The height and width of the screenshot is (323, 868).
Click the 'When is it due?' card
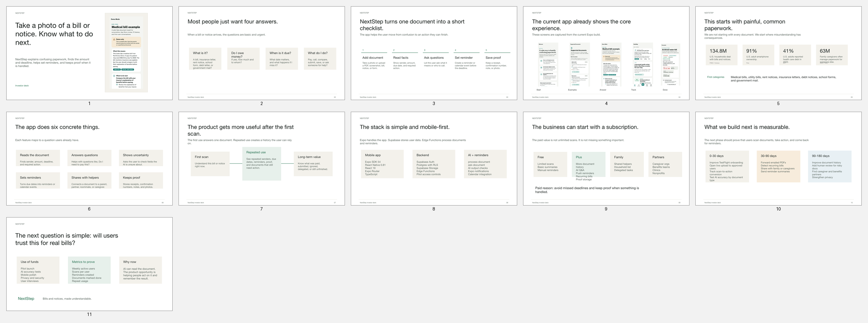(x=282, y=59)
